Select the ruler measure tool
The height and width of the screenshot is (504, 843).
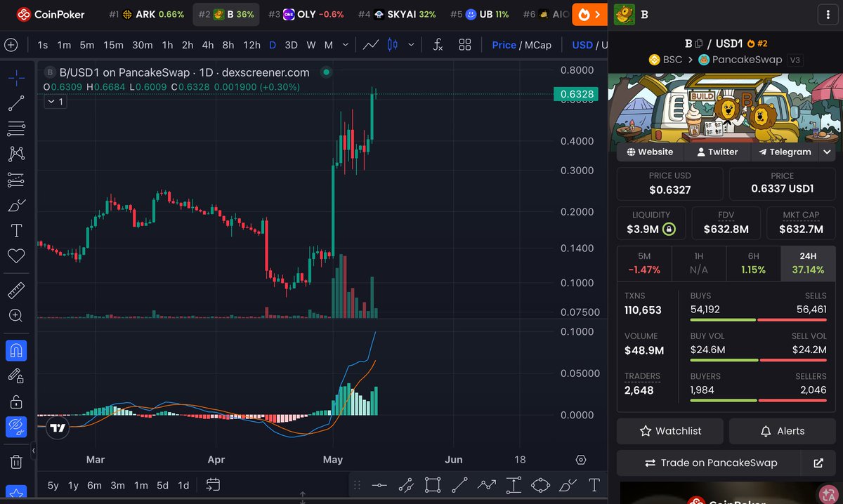[x=16, y=290]
